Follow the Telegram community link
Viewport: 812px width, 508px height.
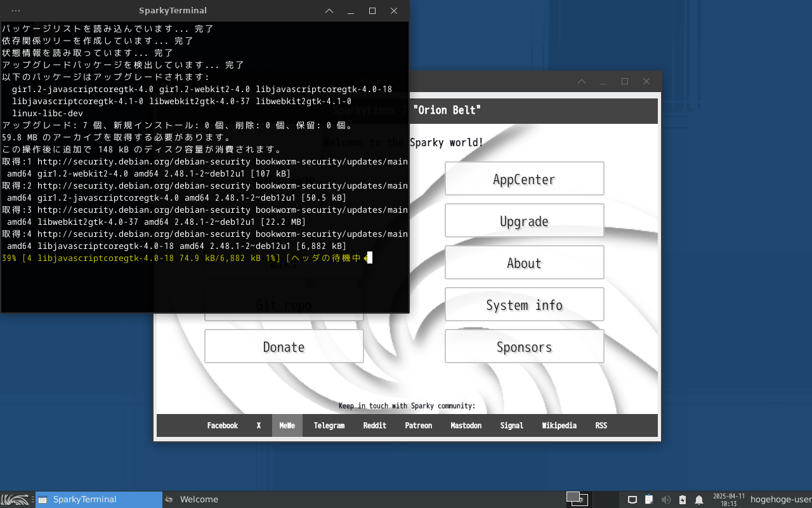click(x=329, y=425)
